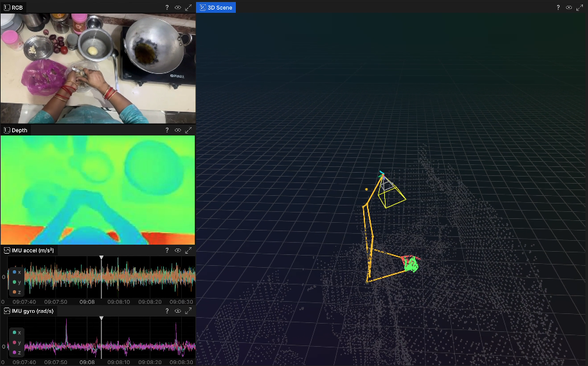588x366 pixels.
Task: Toggle y series in IMU gyro legend
Action: click(x=17, y=342)
